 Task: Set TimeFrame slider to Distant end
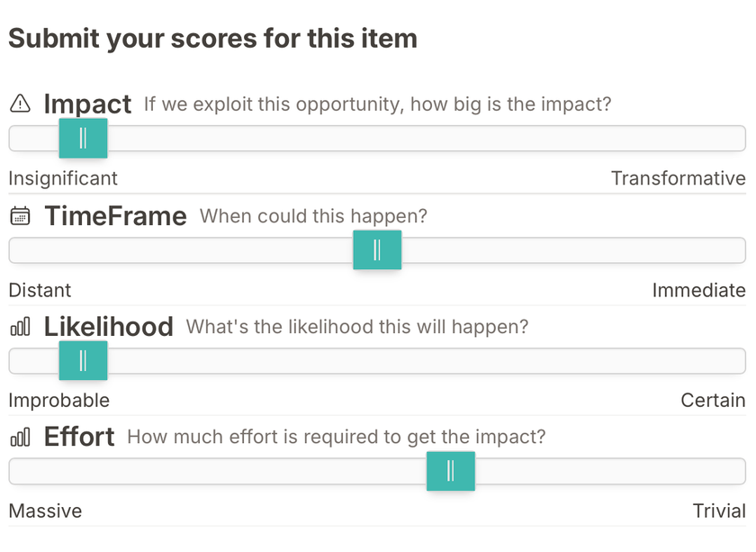[14, 250]
